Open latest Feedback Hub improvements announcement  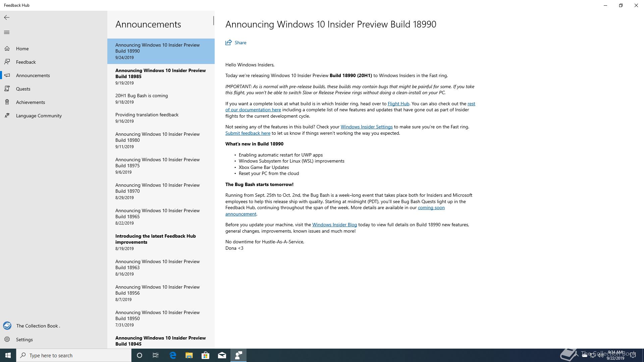[x=161, y=242]
